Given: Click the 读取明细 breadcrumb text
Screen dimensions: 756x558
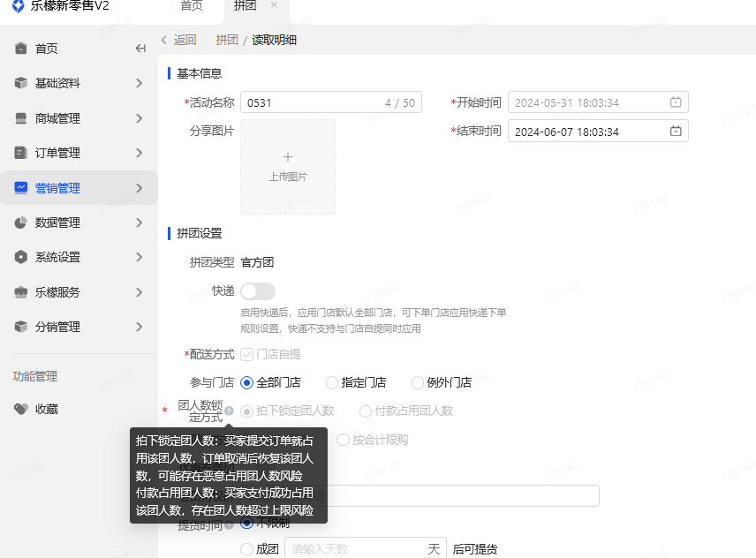Looking at the screenshot, I should [274, 40].
